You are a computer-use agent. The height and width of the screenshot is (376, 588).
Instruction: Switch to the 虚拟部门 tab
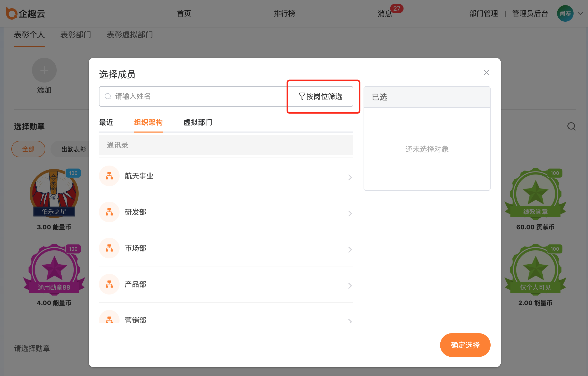[x=198, y=122]
